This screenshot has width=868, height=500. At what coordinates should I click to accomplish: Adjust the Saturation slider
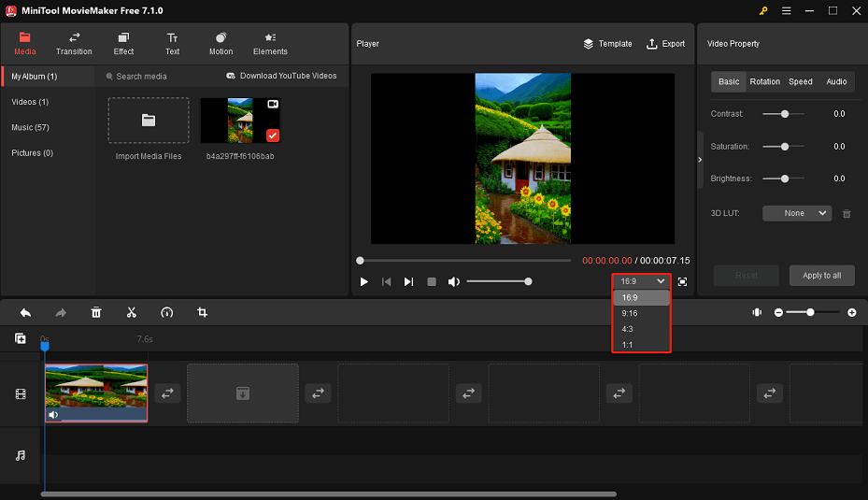[x=785, y=147]
